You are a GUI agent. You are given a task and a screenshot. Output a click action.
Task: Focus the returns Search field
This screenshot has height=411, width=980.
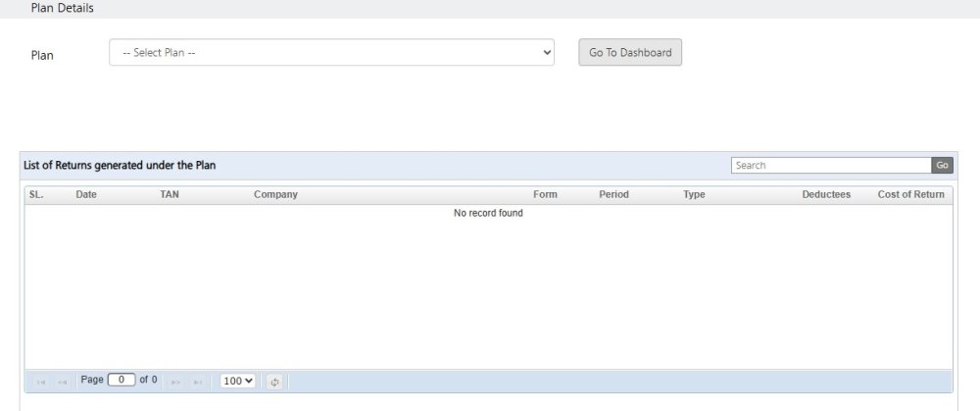831,165
